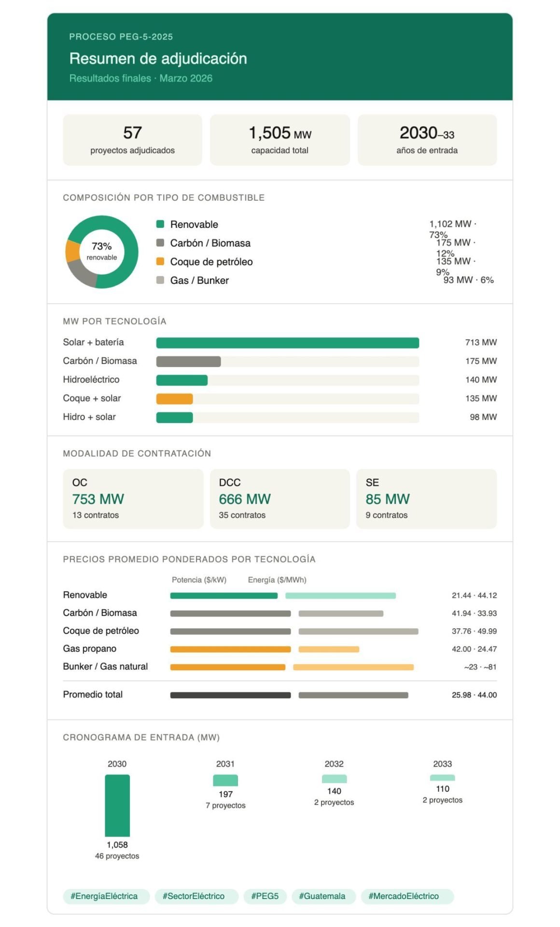Click the 73% renovable donut chart
560x927 pixels.
coord(102,252)
